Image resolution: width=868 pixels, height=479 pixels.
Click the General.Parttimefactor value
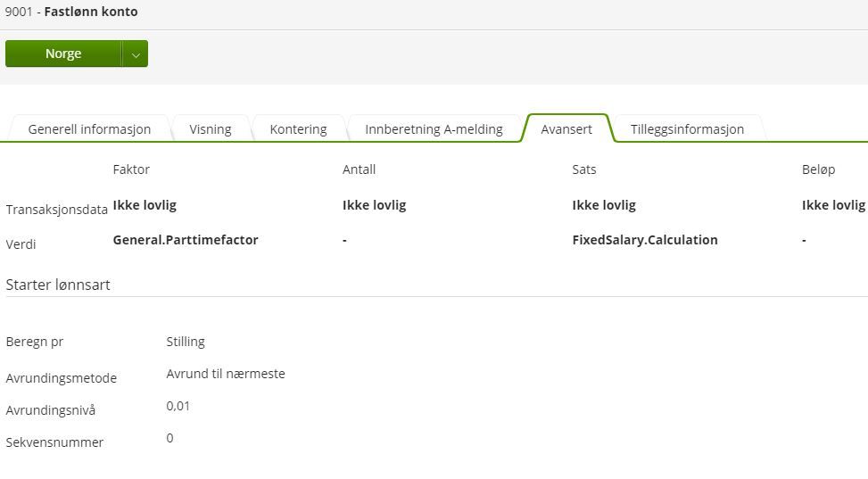click(x=186, y=240)
